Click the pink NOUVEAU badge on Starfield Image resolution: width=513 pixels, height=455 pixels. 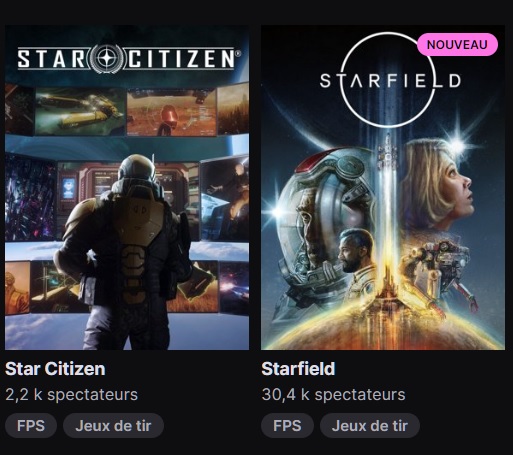tap(457, 44)
